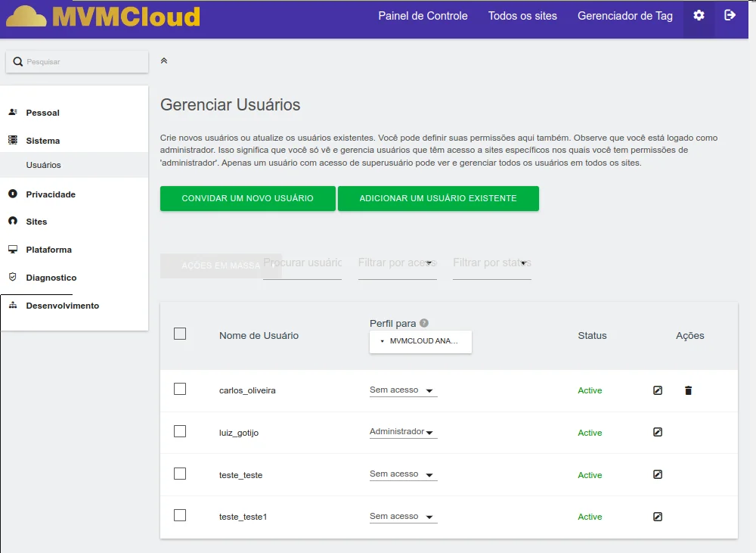Click Adicionar um usuário existente button

(x=438, y=198)
